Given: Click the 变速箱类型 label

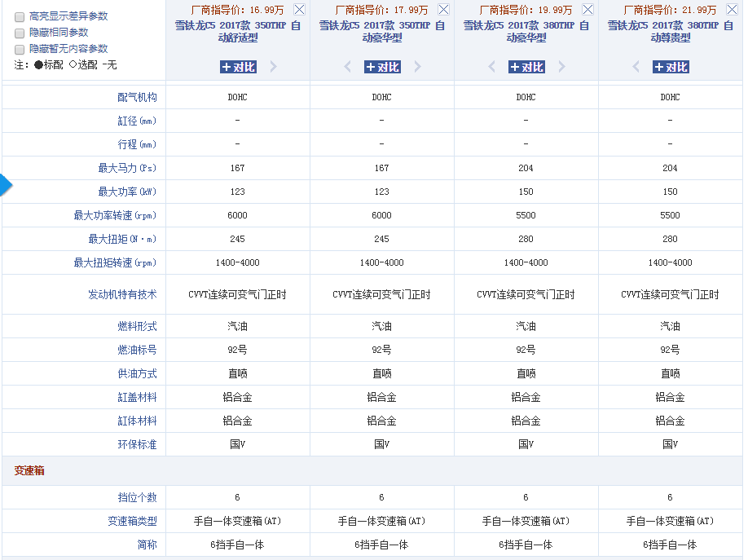Looking at the screenshot, I should (x=132, y=522).
